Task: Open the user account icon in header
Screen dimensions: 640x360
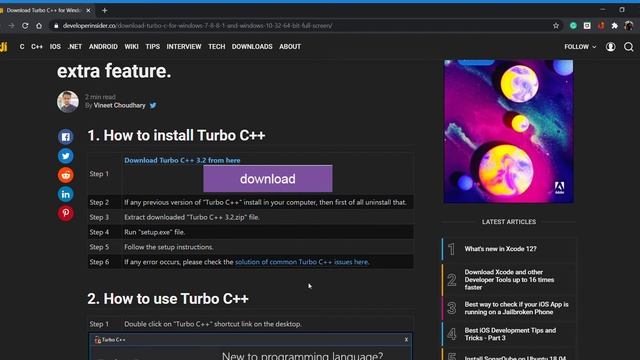Action: [610, 47]
